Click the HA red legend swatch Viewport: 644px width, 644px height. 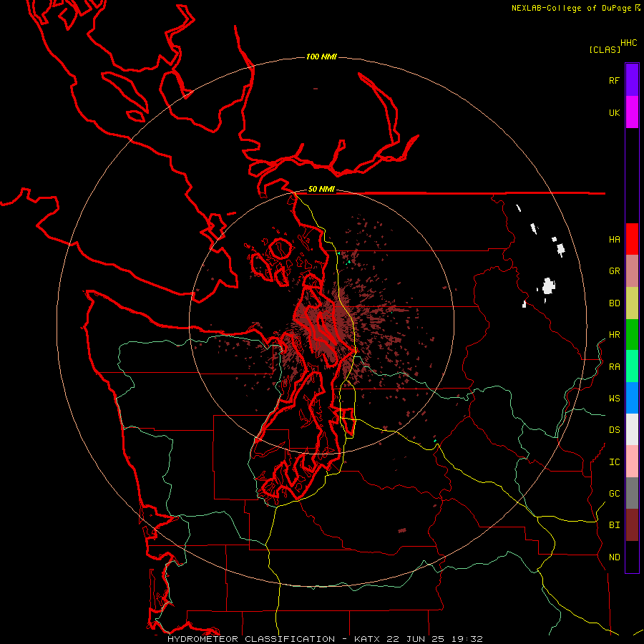click(x=632, y=239)
